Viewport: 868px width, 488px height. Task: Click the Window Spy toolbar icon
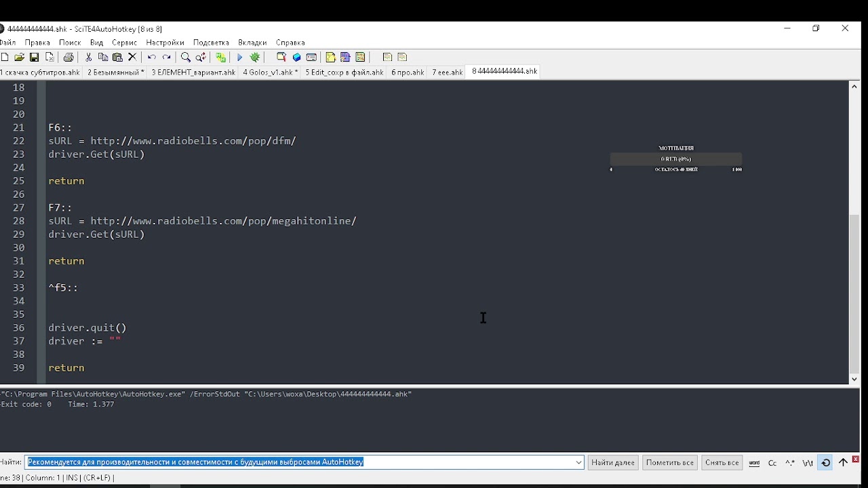click(281, 58)
